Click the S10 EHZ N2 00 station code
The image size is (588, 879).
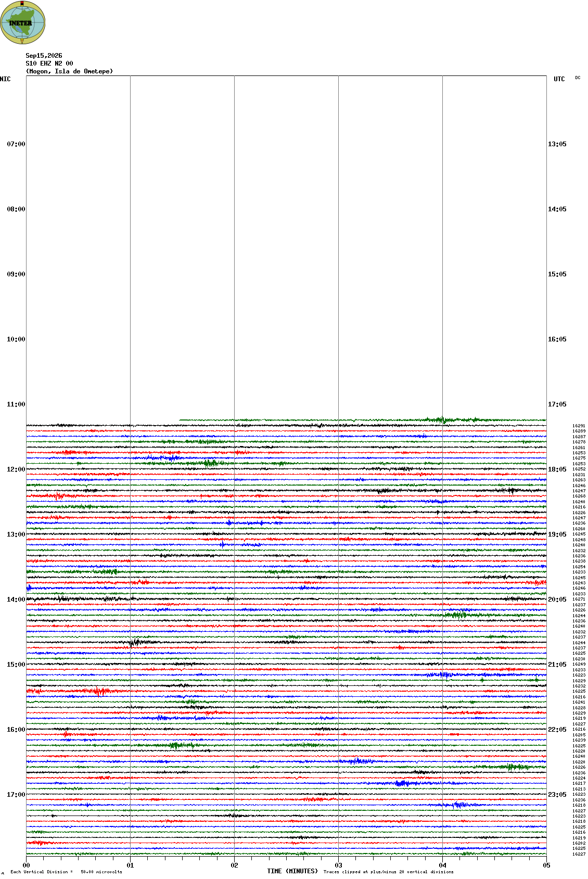click(49, 63)
